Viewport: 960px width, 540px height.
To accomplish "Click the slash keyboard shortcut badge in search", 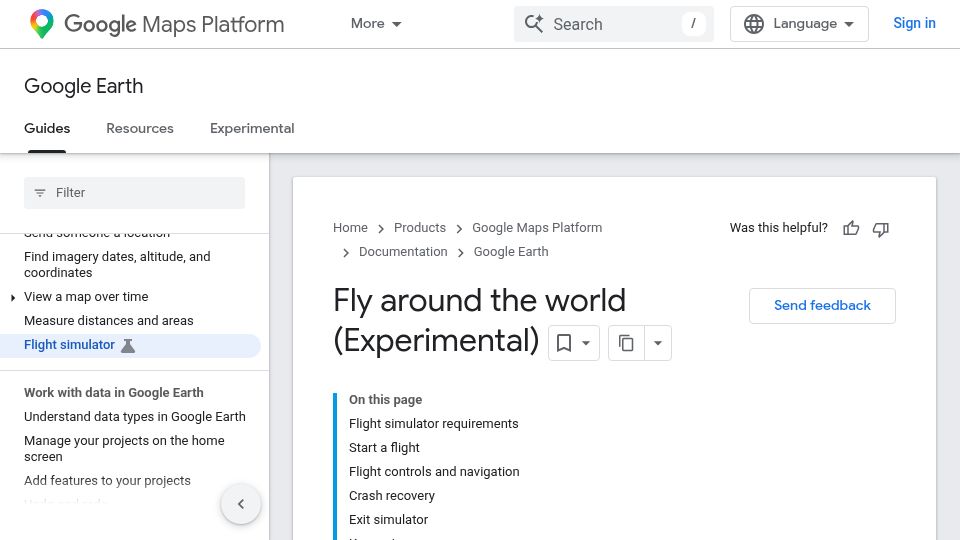I will [x=693, y=24].
